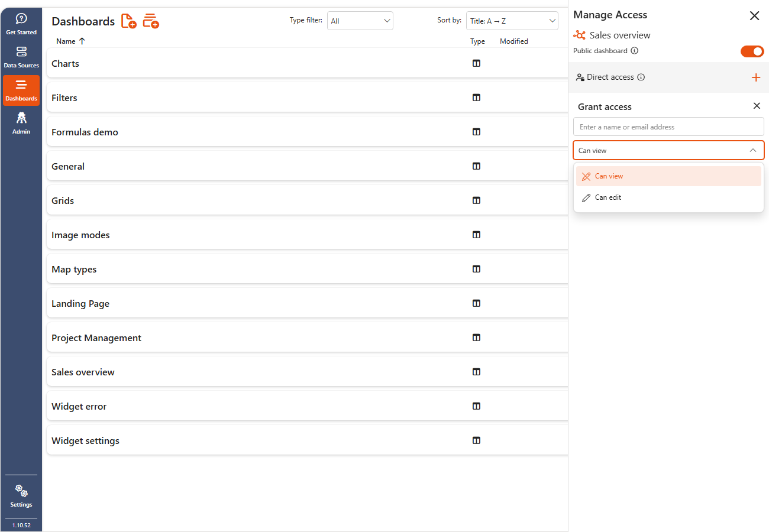Click the Modified column header

tap(514, 41)
